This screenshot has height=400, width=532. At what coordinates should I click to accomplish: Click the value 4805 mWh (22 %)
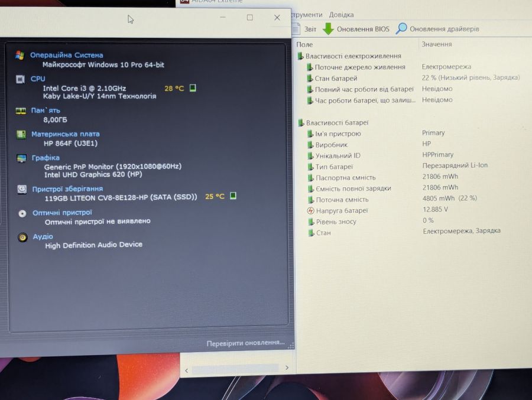(450, 198)
